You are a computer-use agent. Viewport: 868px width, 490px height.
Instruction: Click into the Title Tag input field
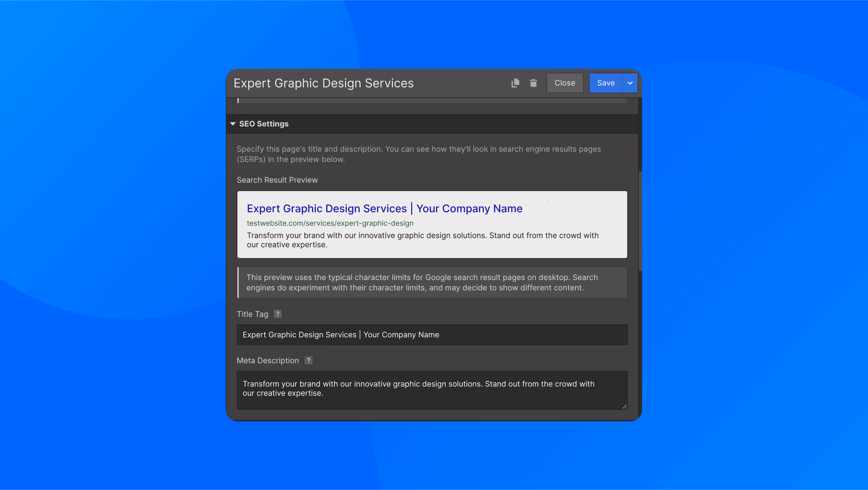(432, 335)
